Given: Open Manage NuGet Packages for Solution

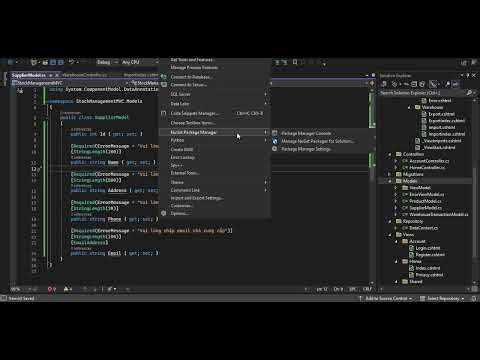Looking at the screenshot, I should tap(317, 141).
